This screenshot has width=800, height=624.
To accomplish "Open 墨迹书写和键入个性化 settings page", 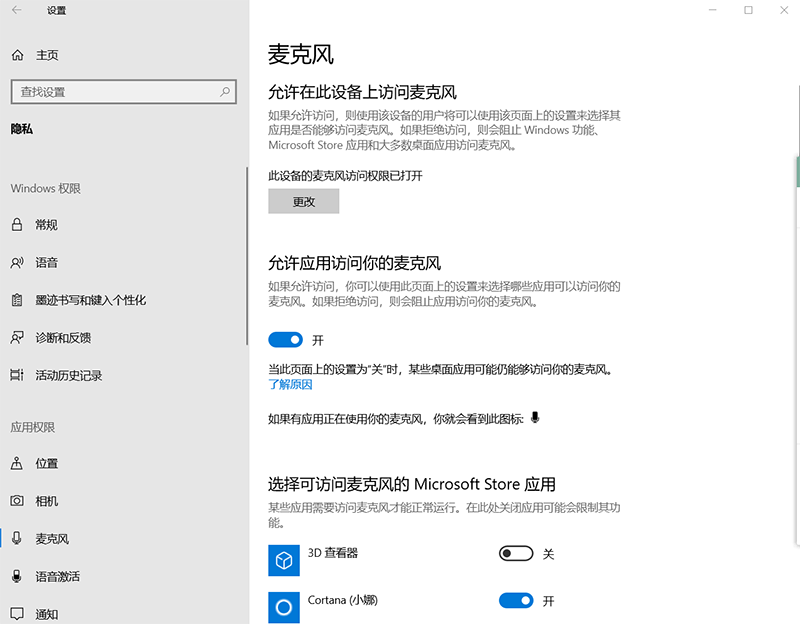I will coord(90,300).
